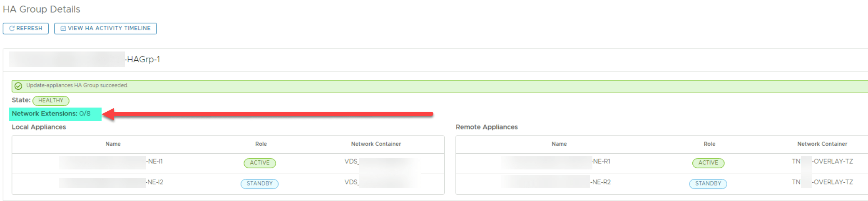
Task: Click the ACTIVE badge for NE-I1
Action: pyautogui.click(x=260, y=163)
